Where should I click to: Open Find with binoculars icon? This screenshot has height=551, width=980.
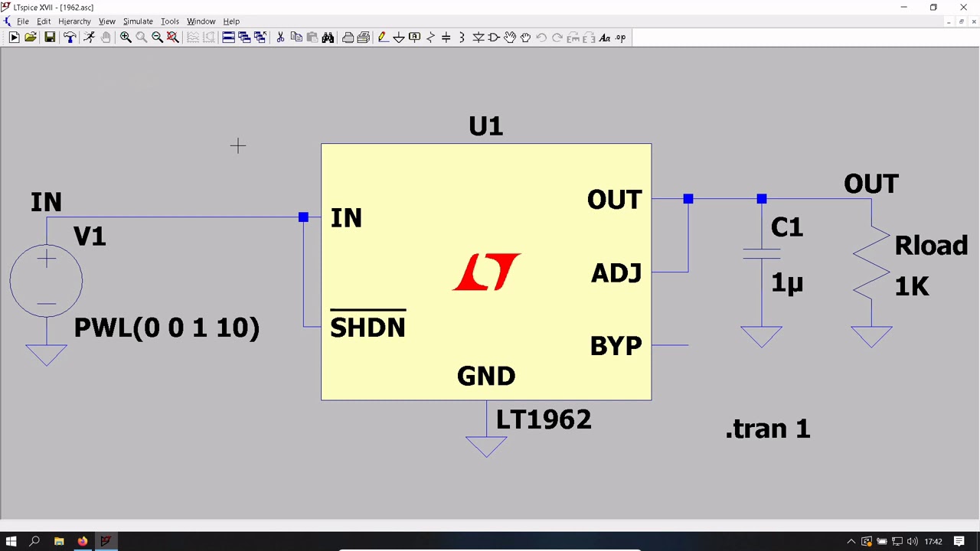click(328, 37)
